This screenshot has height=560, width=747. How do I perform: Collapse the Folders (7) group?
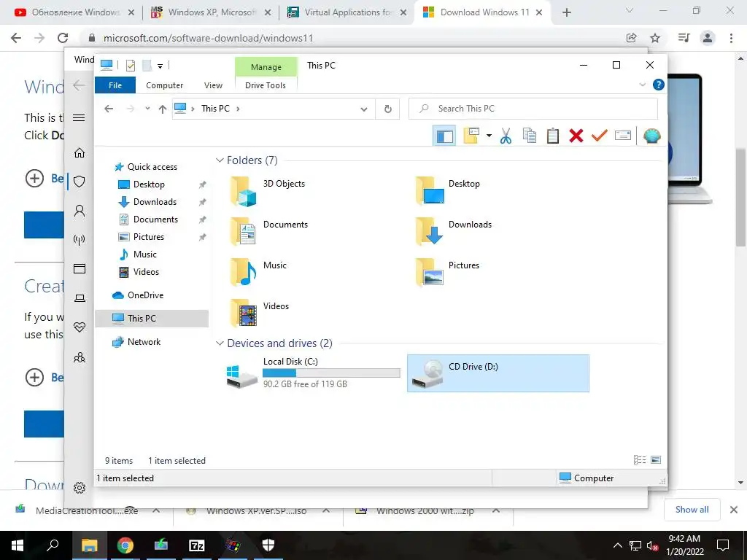click(x=220, y=160)
